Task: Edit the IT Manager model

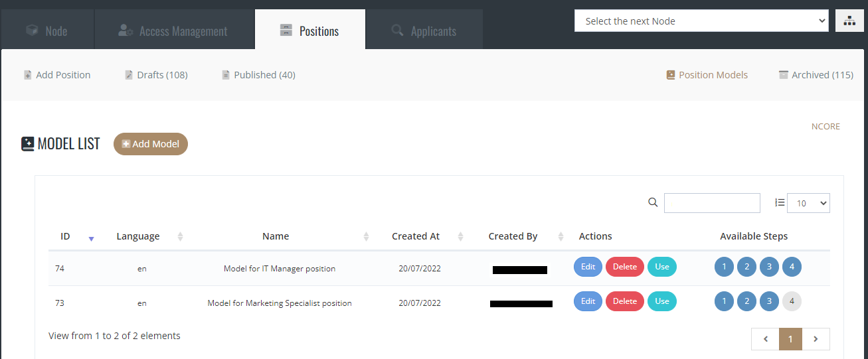Action: point(588,267)
